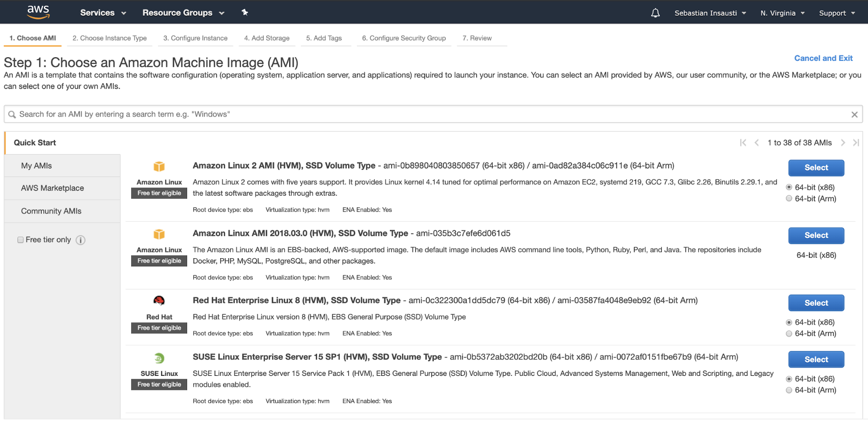868x424 pixels.
Task: Go to previous page of AMIs
Action: click(x=756, y=143)
